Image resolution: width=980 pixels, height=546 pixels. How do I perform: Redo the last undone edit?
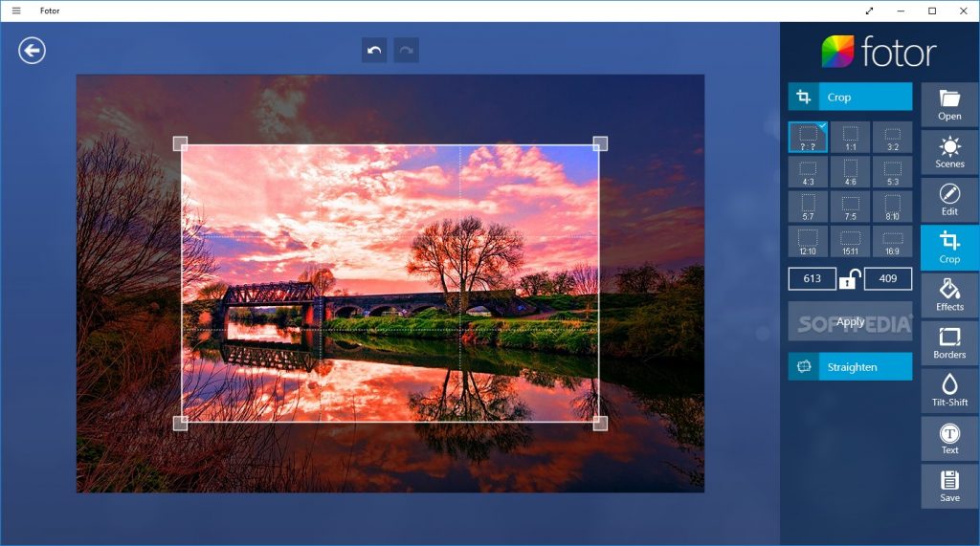point(406,50)
